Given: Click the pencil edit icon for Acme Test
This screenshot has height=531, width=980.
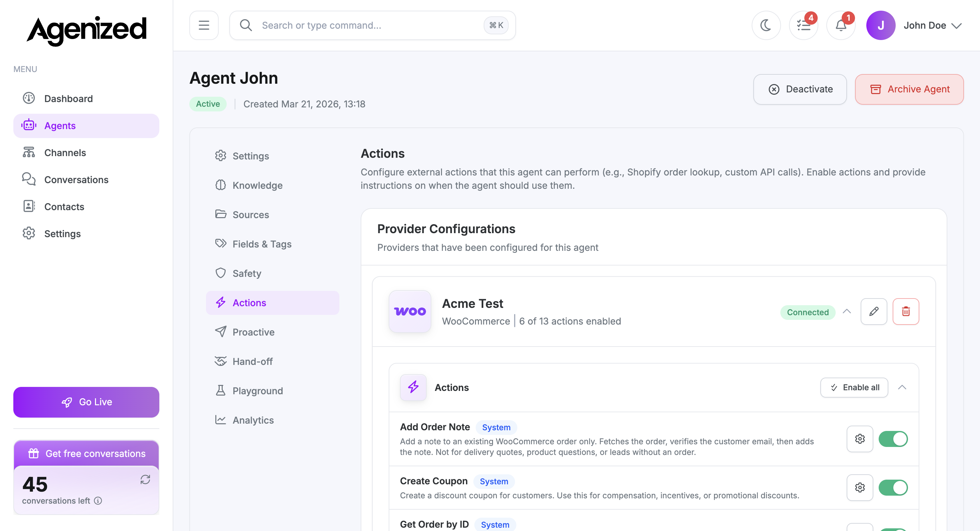Looking at the screenshot, I should (x=874, y=312).
